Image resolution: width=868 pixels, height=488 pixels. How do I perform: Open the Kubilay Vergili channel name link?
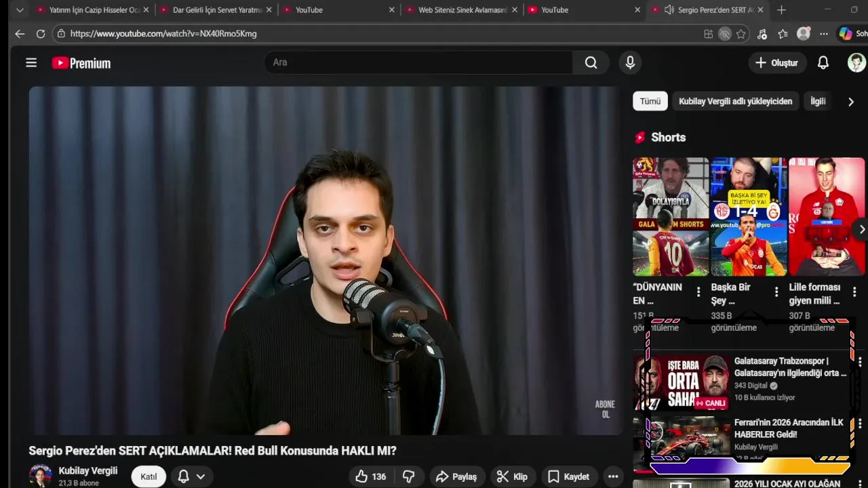click(88, 470)
